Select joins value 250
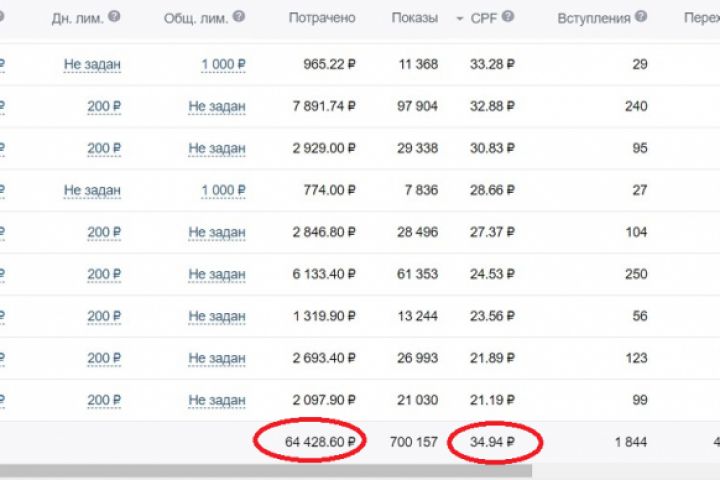Screen dimensions: 720x480 636,274
